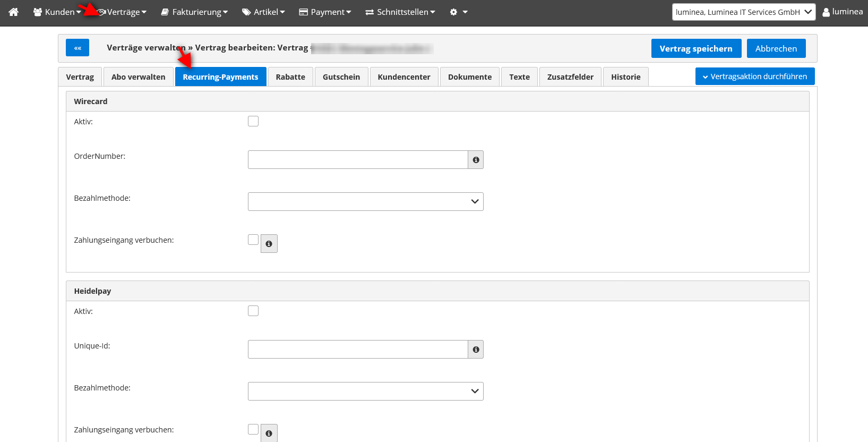The width and height of the screenshot is (868, 442).
Task: Show info for Heidelpay Unique-Id field
Action: (476, 350)
